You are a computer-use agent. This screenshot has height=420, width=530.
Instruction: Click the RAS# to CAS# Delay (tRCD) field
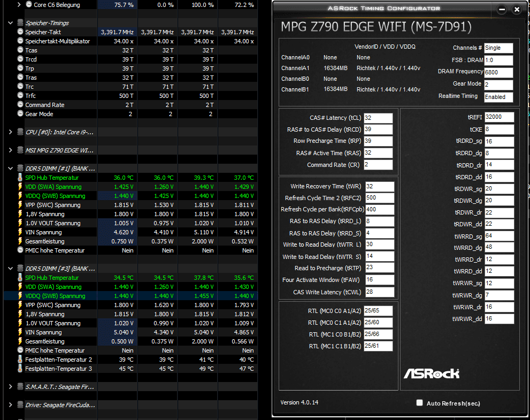(378, 129)
